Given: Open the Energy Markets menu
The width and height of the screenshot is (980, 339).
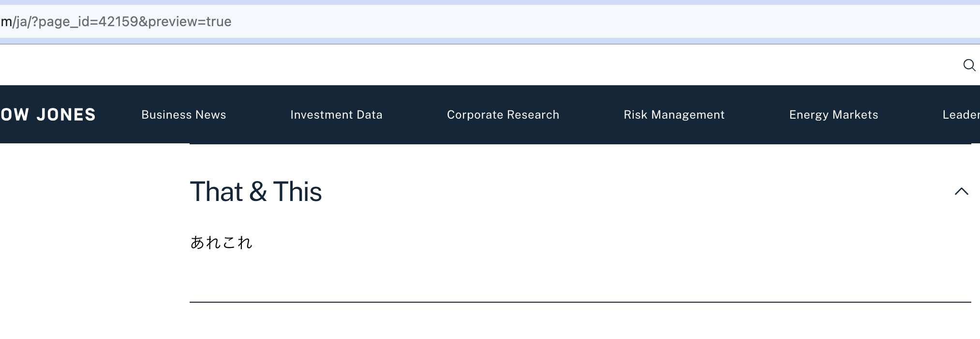Looking at the screenshot, I should [x=833, y=115].
